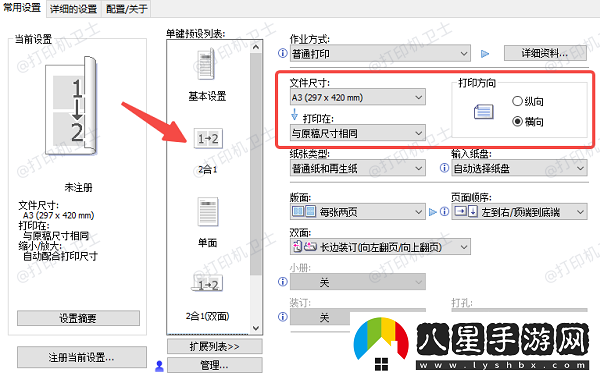Select the 单面 preset icon
This screenshot has height=376, width=600.
pos(208,212)
